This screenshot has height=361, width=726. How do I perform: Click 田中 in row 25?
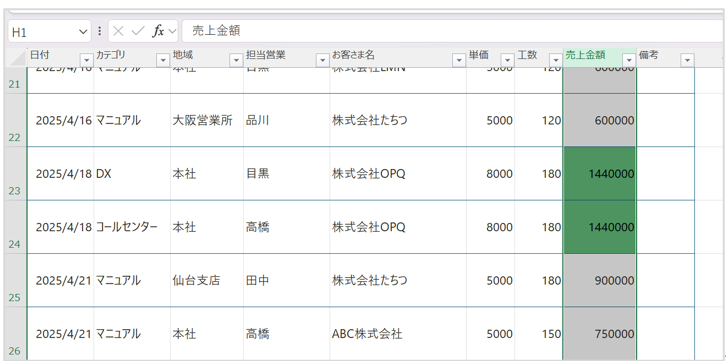click(287, 280)
